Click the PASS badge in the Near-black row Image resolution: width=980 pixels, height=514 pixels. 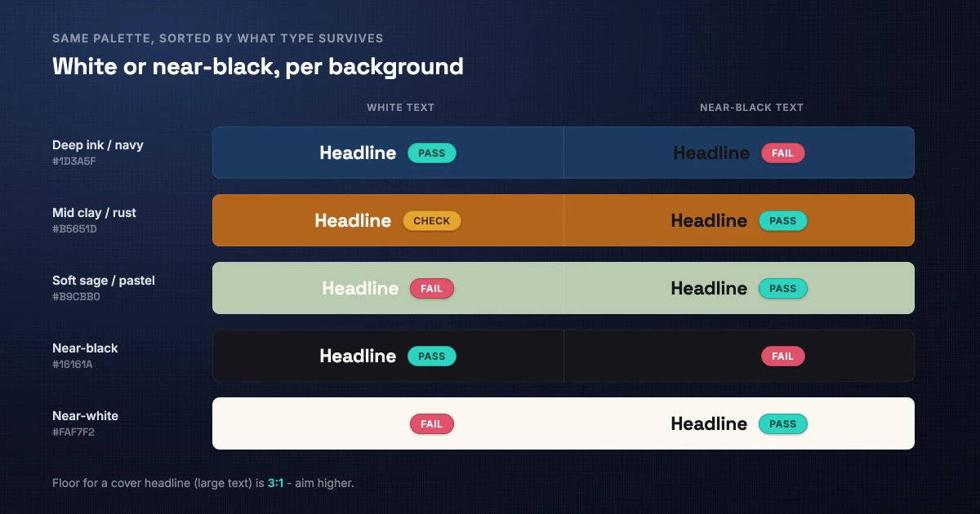point(432,356)
